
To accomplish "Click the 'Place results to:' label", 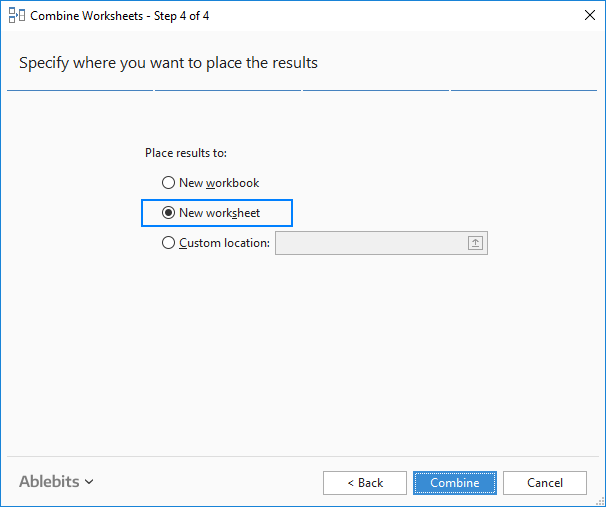I will pyautogui.click(x=186, y=153).
